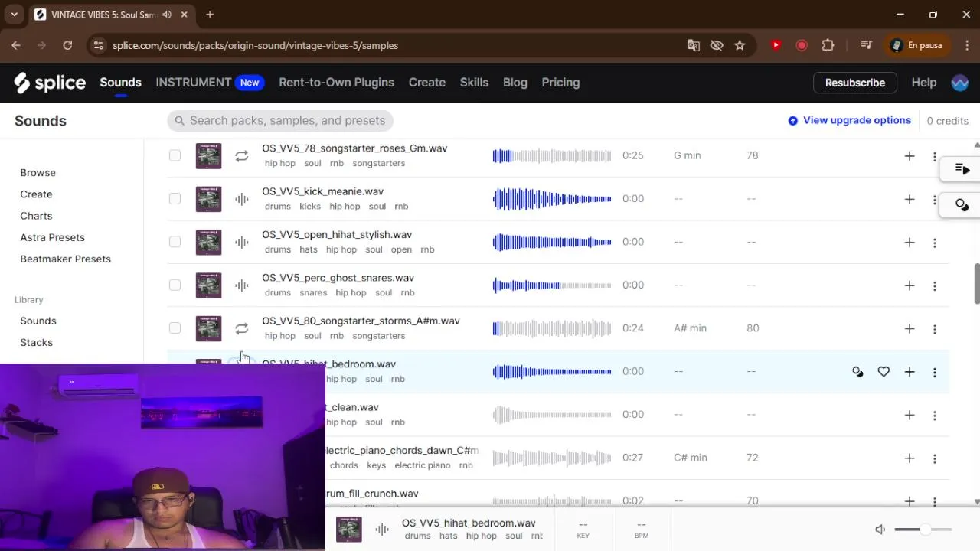
Task: Open a new browser tab
Action: click(210, 14)
